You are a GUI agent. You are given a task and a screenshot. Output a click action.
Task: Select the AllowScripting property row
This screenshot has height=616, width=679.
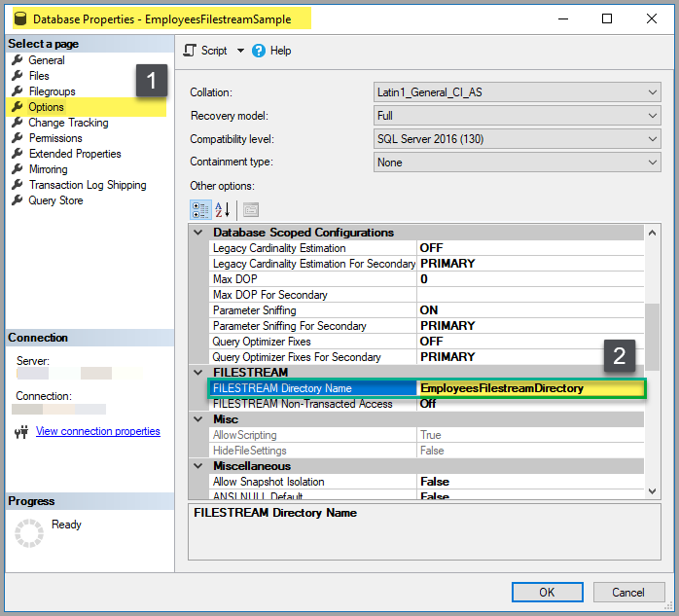(x=426, y=435)
